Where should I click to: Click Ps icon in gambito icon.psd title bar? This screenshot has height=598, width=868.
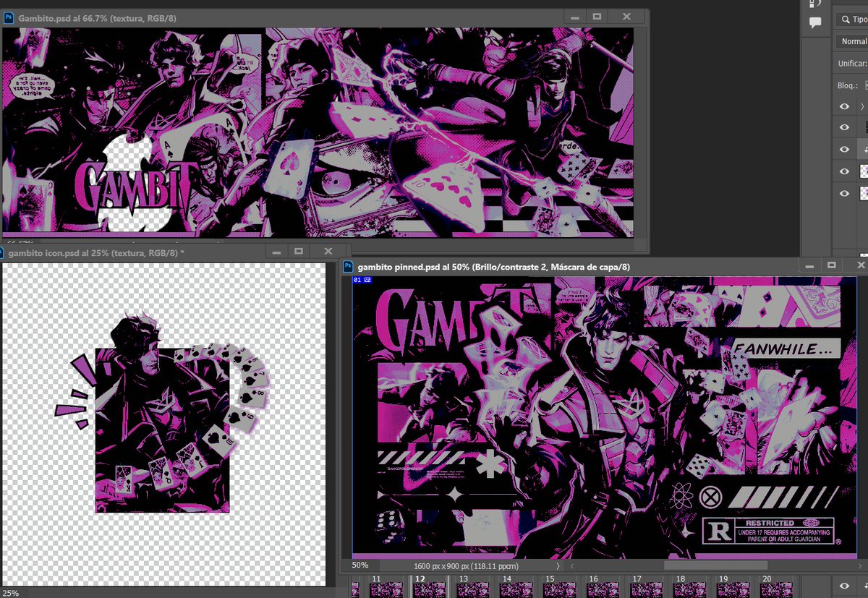pos(2,253)
